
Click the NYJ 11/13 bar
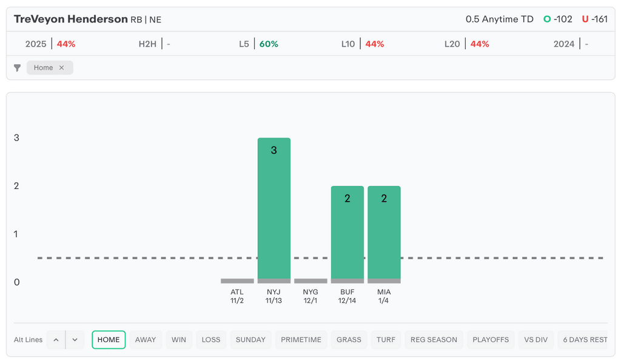click(274, 209)
